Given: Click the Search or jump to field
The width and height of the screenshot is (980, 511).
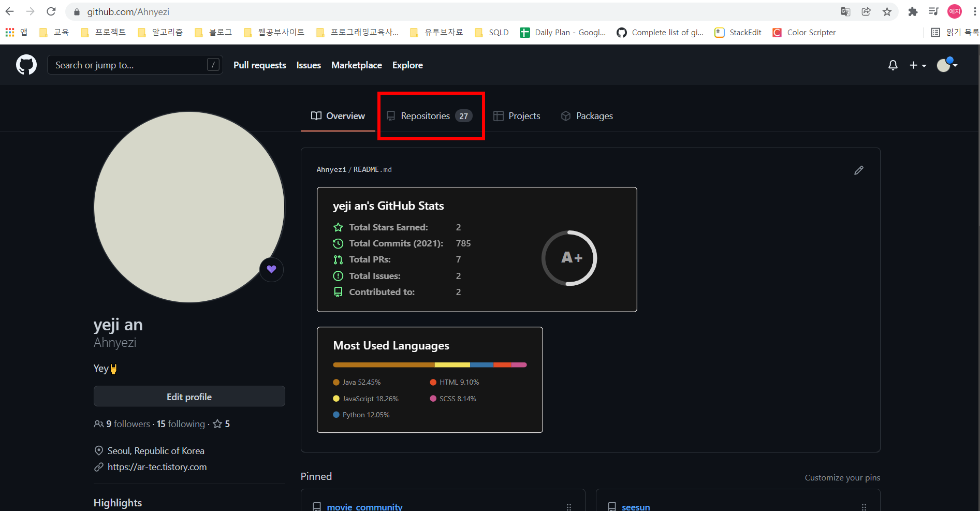Looking at the screenshot, I should [135, 65].
